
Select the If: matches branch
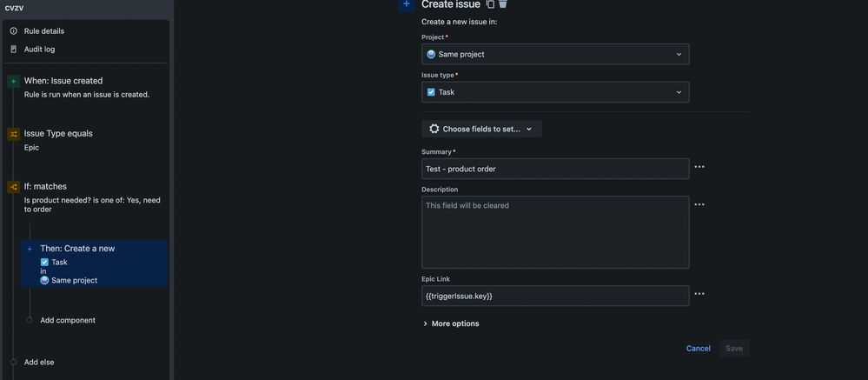tap(45, 187)
